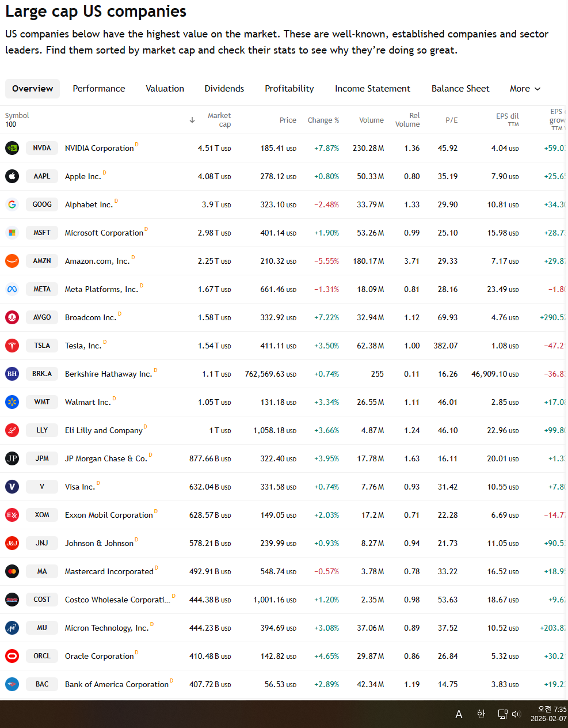Sort by the P/E column header
568x728 pixels.
pyautogui.click(x=452, y=120)
